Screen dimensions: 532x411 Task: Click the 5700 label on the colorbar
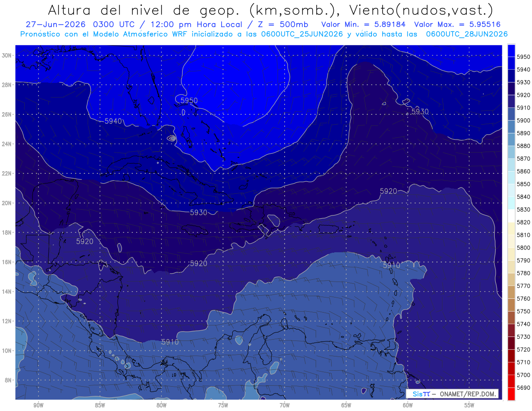pyautogui.click(x=523, y=375)
